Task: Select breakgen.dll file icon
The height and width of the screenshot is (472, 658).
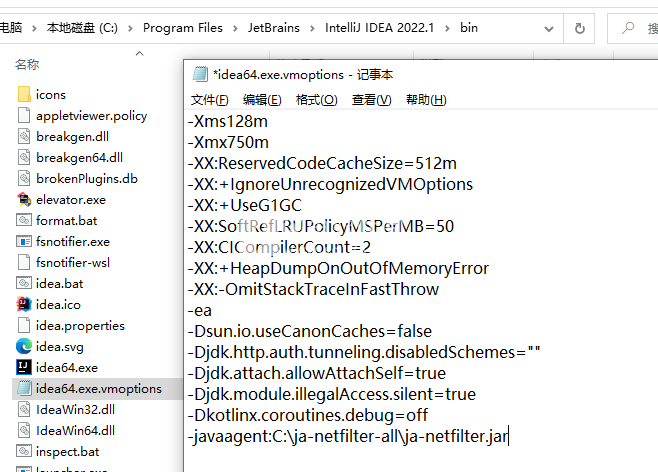Action: pos(24,136)
